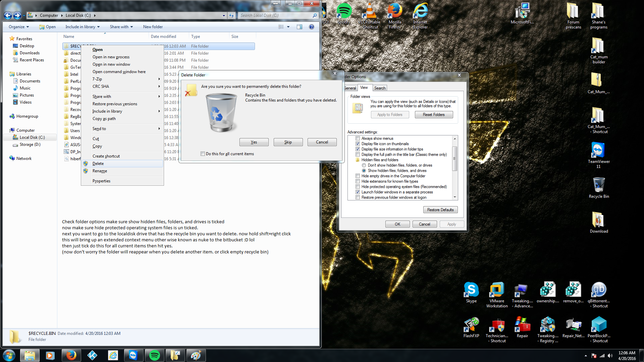The height and width of the screenshot is (362, 644).
Task: Open qBittorrent shortcut on desktop
Action: pyautogui.click(x=599, y=290)
